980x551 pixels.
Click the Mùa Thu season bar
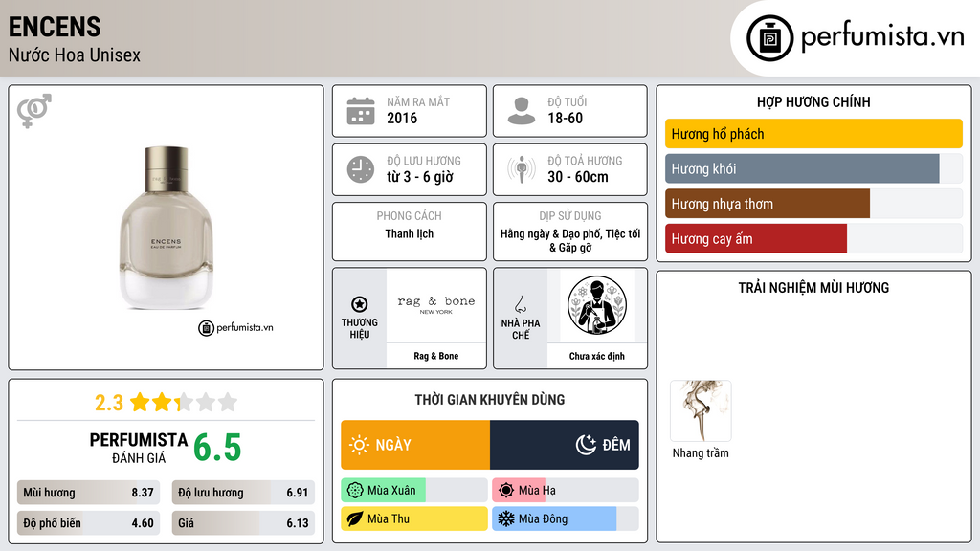[414, 518]
